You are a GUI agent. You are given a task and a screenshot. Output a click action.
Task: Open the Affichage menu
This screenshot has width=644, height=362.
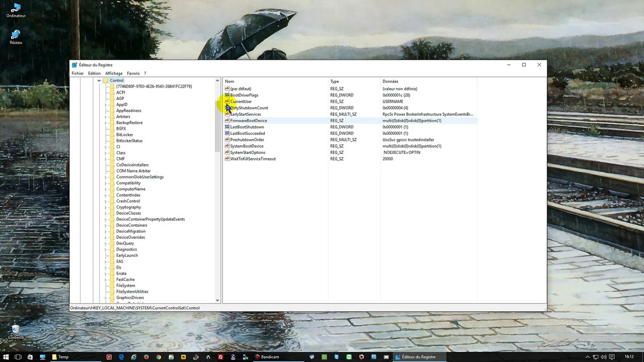tap(114, 73)
